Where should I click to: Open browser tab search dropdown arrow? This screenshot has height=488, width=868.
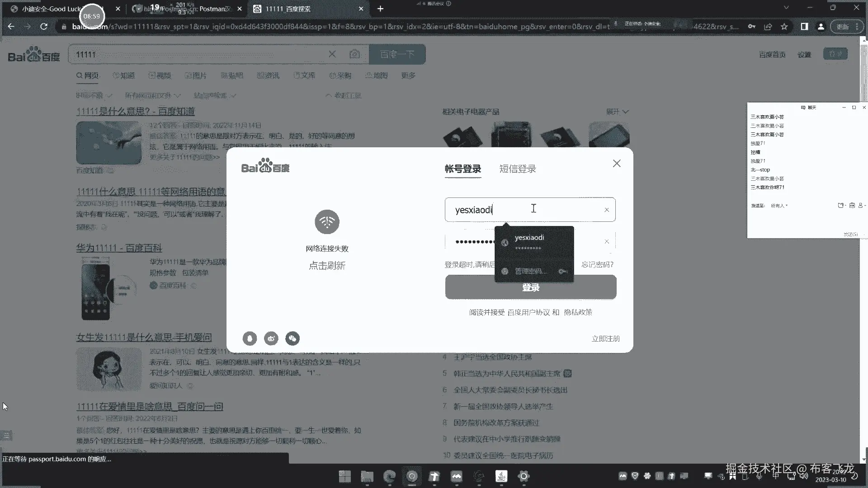pos(786,8)
